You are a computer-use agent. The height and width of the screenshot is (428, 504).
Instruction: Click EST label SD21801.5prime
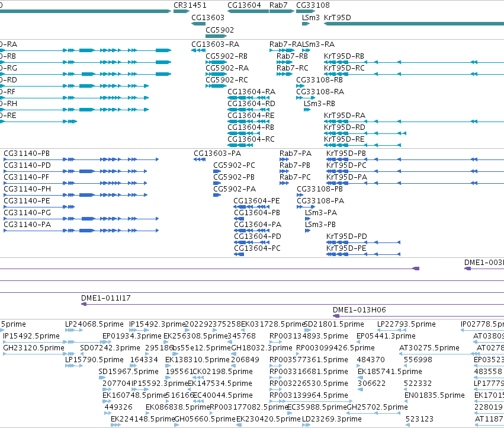pyautogui.click(x=333, y=324)
